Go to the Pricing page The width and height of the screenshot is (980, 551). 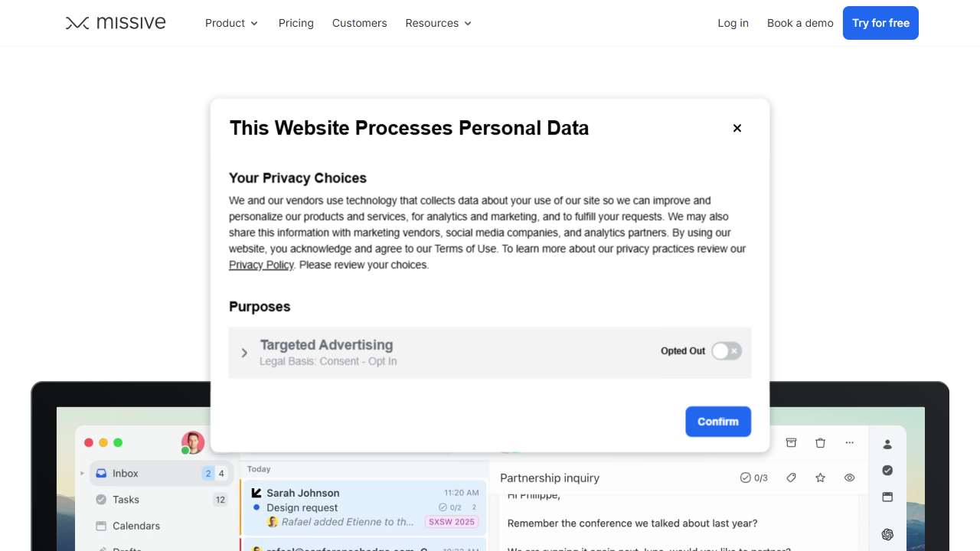pos(296,23)
